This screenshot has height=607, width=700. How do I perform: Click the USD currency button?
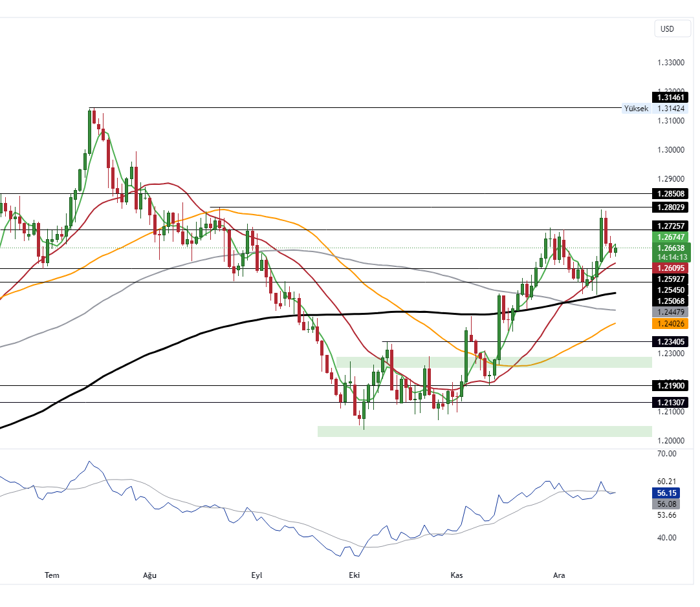point(672,28)
